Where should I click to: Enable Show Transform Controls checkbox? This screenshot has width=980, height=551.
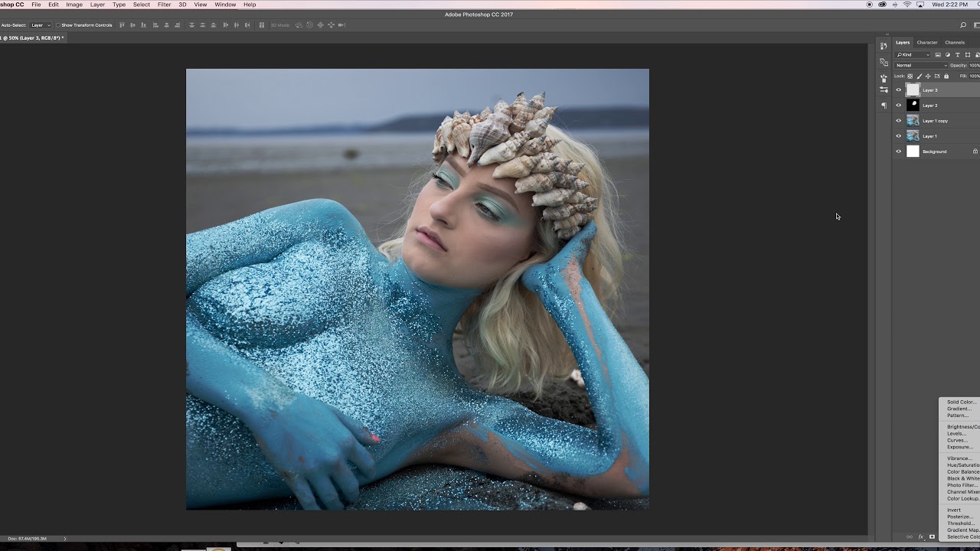58,25
